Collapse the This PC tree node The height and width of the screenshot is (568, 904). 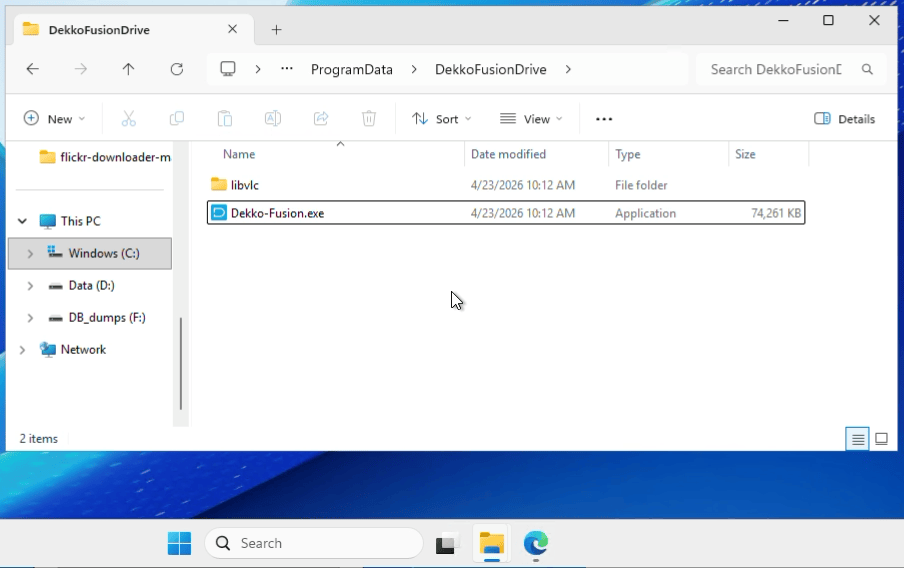pyautogui.click(x=22, y=221)
